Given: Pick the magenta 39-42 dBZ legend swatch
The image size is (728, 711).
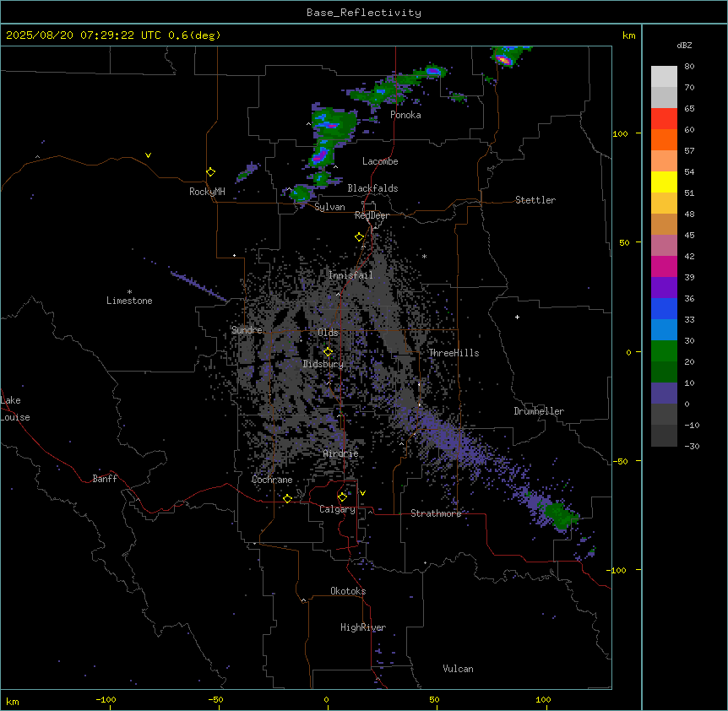Looking at the screenshot, I should [664, 266].
